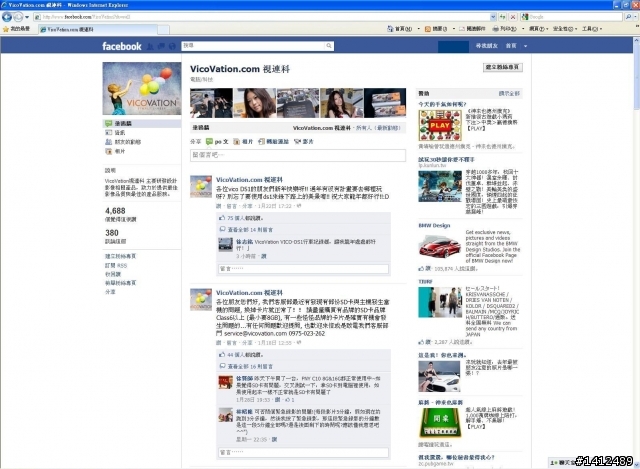
Task: Open the VicoVation balloon profile picture
Action: [142, 89]
